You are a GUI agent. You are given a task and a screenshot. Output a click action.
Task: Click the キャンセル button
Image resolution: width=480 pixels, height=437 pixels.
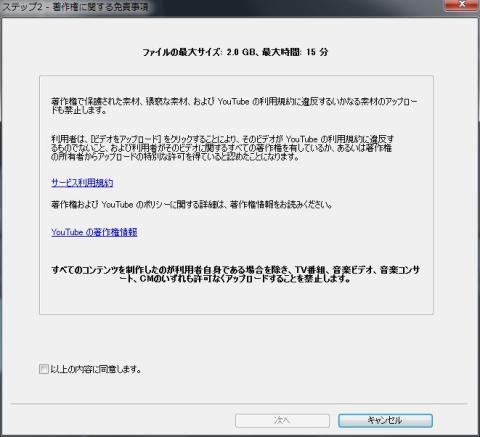coord(385,420)
